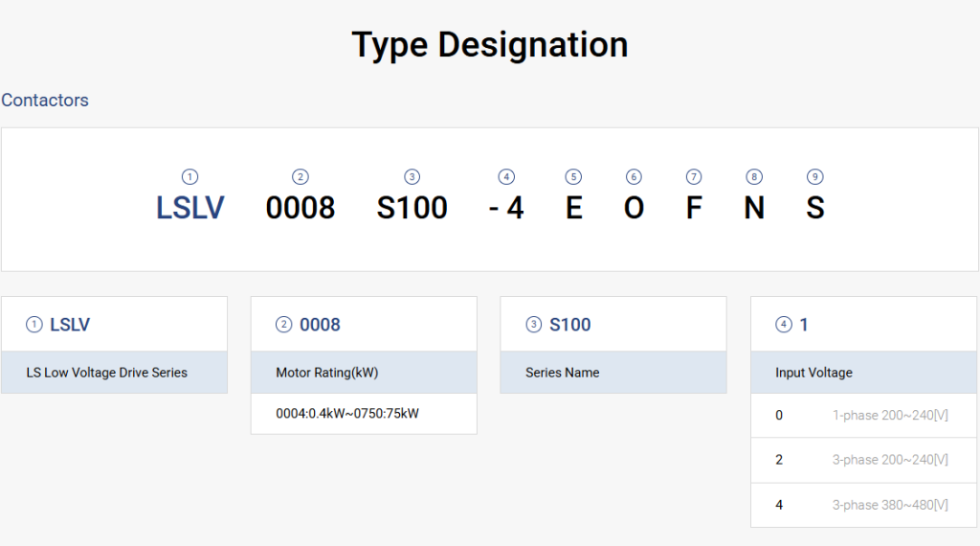The width and height of the screenshot is (980, 546).
Task: Select letter O segment in the type code
Action: 634,208
